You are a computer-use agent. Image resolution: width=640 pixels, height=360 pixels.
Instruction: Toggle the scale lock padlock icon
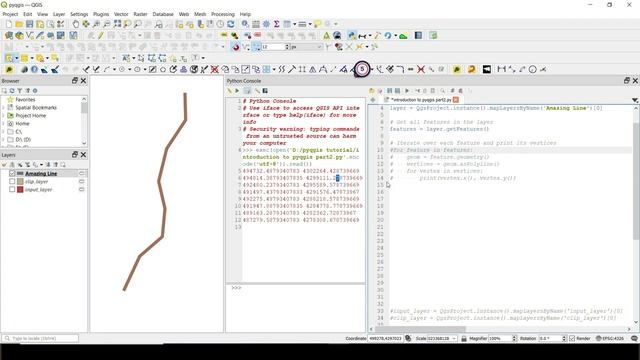coord(464,338)
